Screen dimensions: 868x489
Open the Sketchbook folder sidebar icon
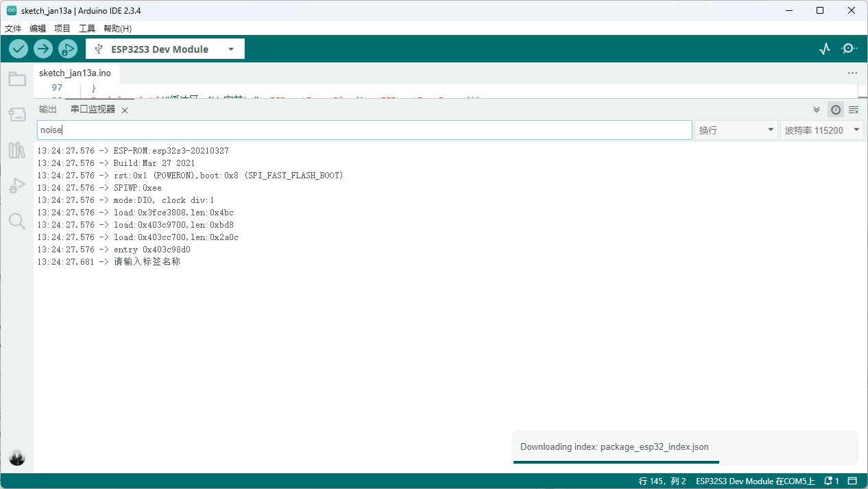[17, 80]
